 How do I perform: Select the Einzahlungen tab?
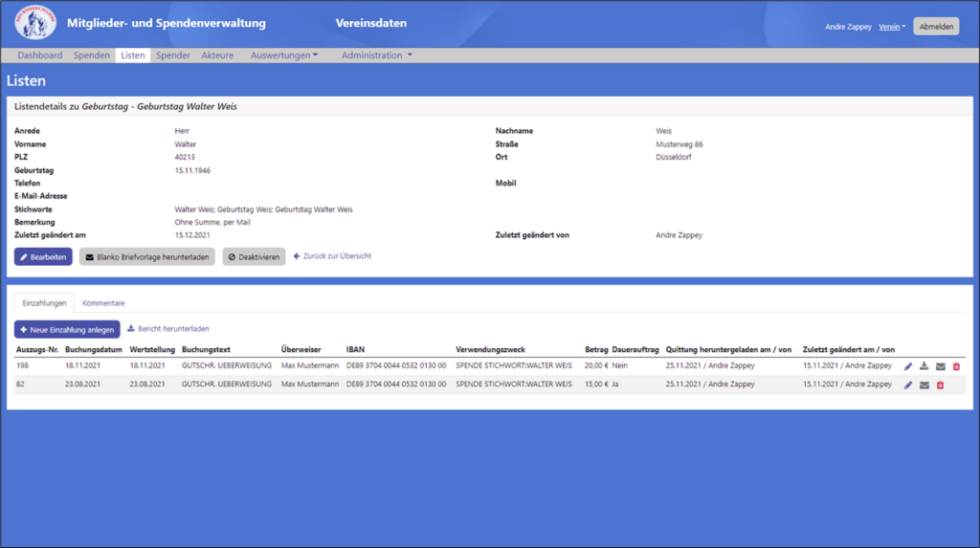pyautogui.click(x=44, y=303)
